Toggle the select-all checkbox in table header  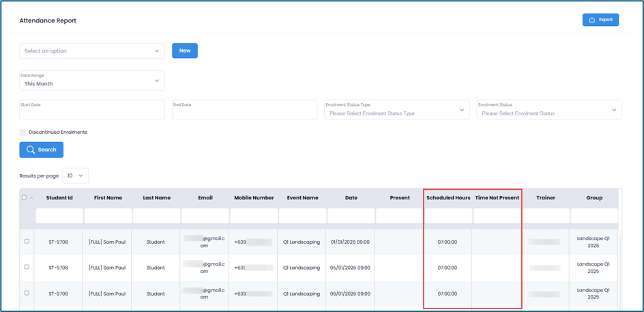25,198
